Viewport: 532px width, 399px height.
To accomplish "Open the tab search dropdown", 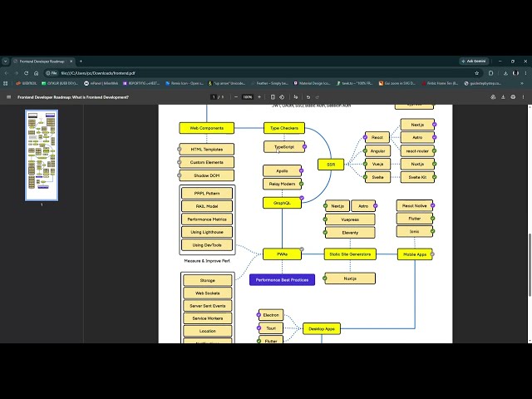I will coord(6,62).
